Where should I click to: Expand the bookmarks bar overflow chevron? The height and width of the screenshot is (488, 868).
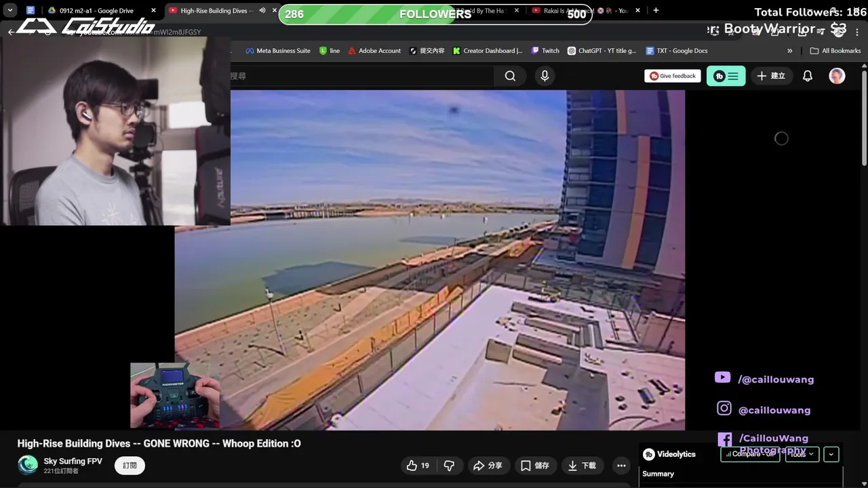(x=789, y=51)
